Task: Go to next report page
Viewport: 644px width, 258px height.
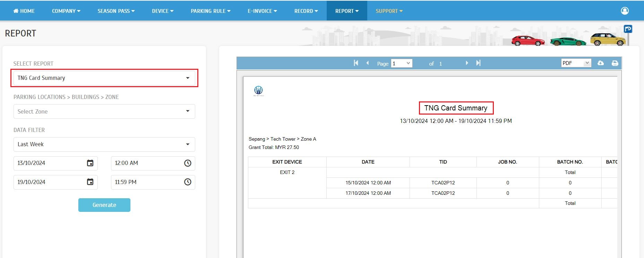Action: click(x=467, y=63)
